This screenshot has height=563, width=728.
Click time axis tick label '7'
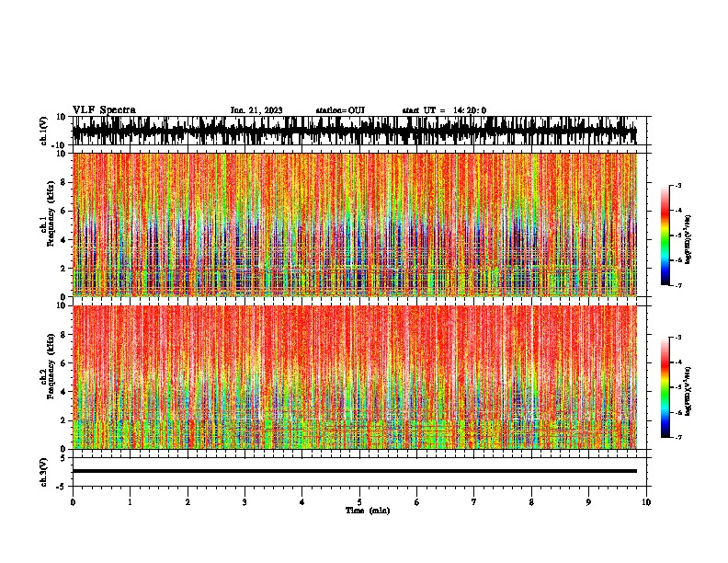click(x=474, y=502)
